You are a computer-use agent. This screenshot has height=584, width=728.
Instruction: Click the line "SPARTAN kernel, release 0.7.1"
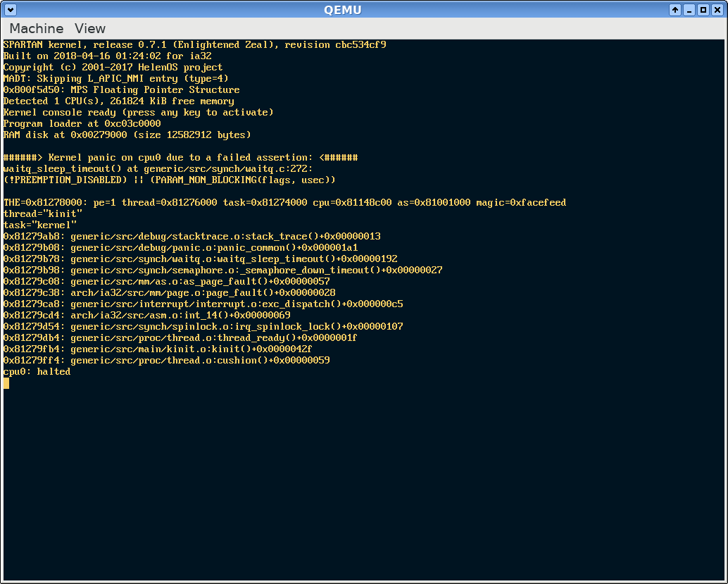[x=194, y=44]
